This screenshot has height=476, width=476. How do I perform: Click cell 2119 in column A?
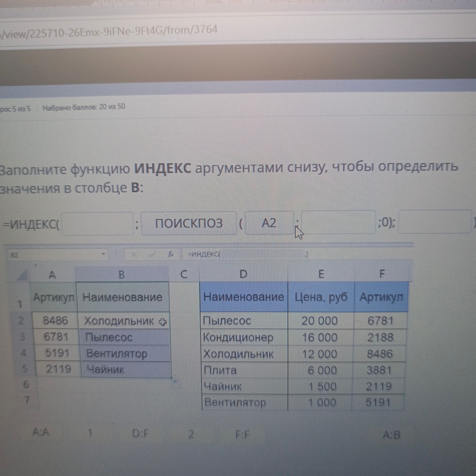tap(59, 369)
